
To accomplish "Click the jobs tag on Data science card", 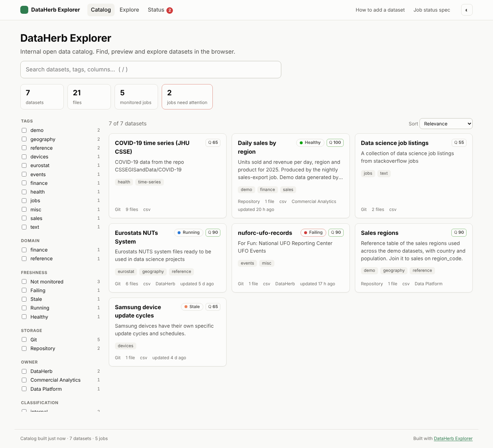I will click(368, 173).
